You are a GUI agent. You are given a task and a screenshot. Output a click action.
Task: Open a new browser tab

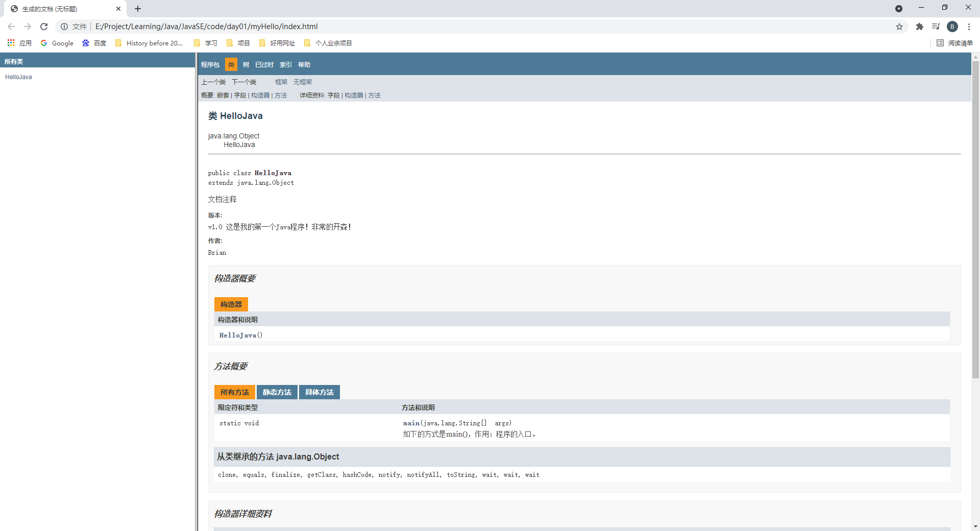pos(138,9)
